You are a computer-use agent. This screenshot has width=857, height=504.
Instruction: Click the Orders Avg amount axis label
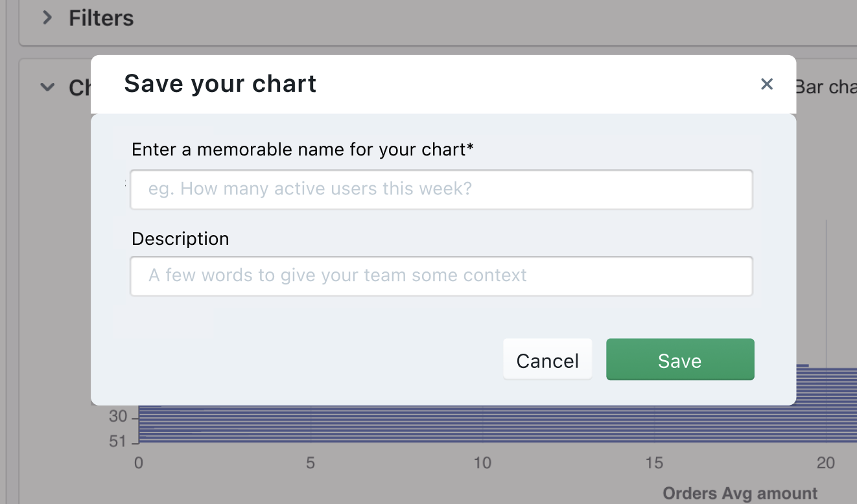point(741,493)
